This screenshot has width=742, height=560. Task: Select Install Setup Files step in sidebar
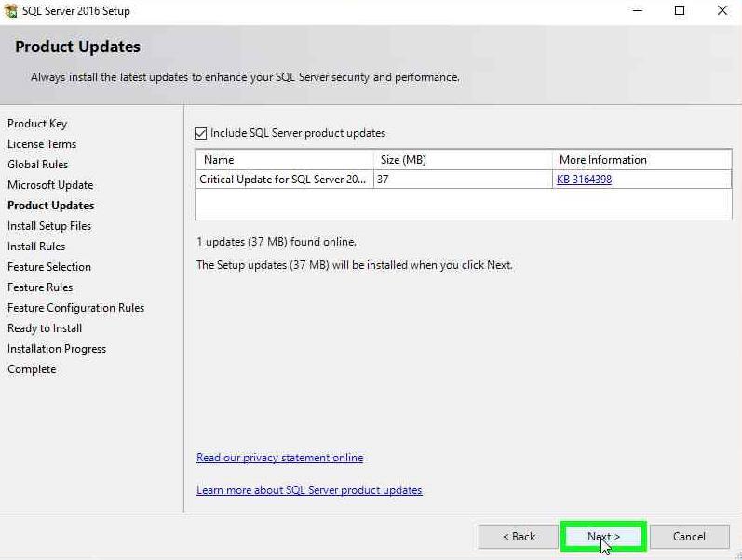point(49,226)
